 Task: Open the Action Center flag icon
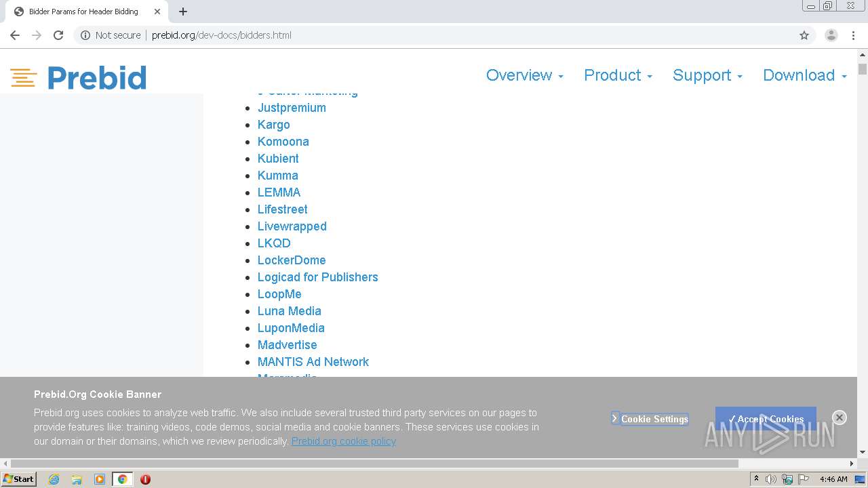coord(804,479)
